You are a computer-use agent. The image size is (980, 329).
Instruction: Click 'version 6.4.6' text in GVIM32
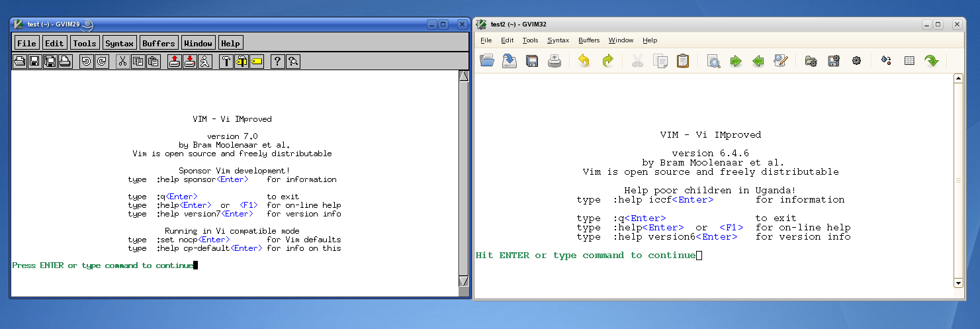[711, 153]
